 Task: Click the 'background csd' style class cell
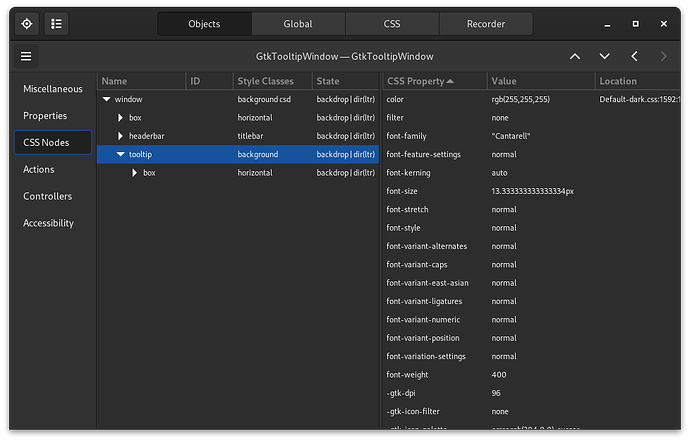264,99
